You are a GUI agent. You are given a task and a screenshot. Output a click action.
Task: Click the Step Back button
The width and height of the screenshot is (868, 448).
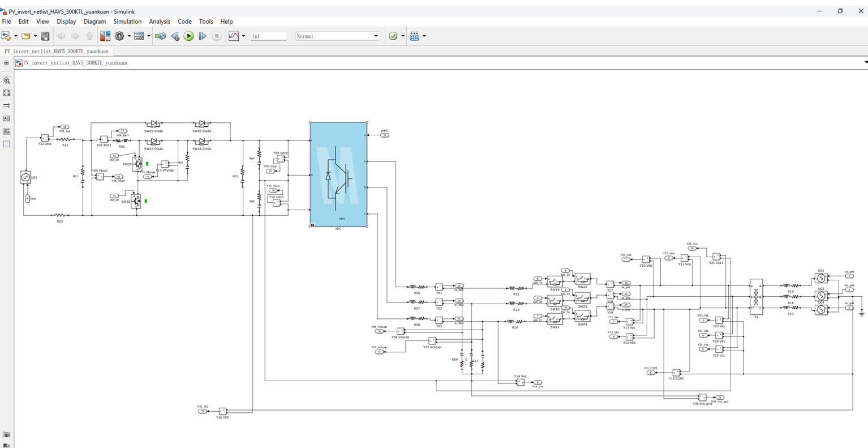(x=175, y=36)
